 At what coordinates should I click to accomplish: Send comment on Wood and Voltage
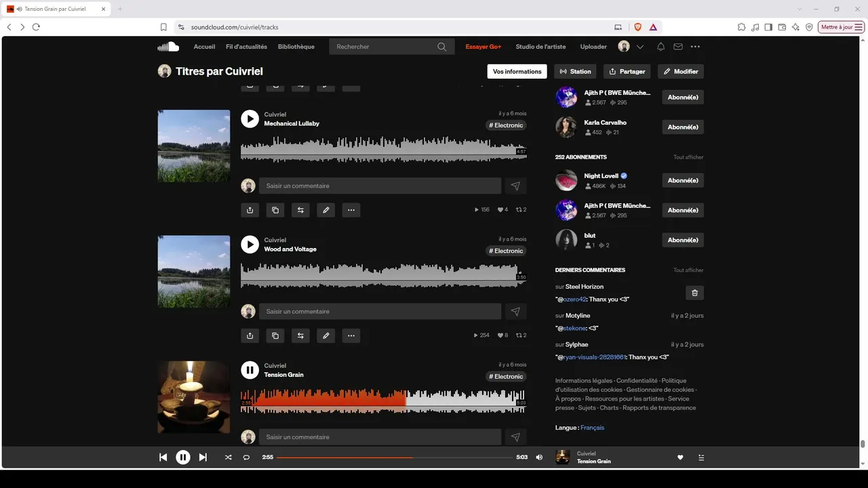point(515,311)
